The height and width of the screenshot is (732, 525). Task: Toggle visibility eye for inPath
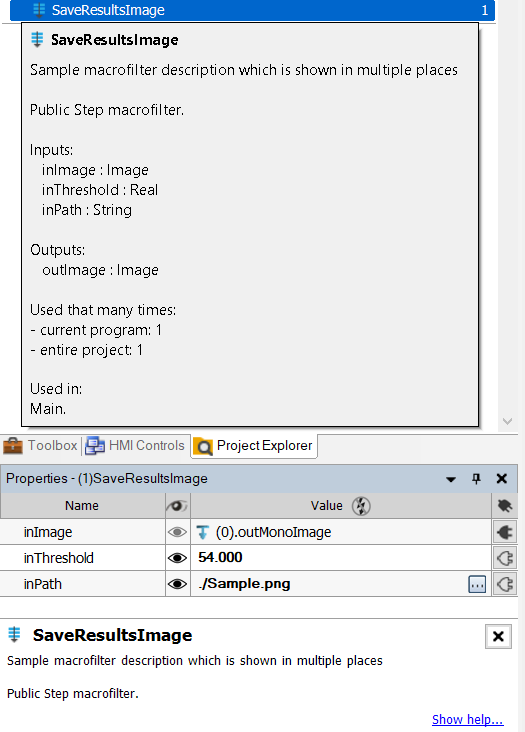coord(177,584)
